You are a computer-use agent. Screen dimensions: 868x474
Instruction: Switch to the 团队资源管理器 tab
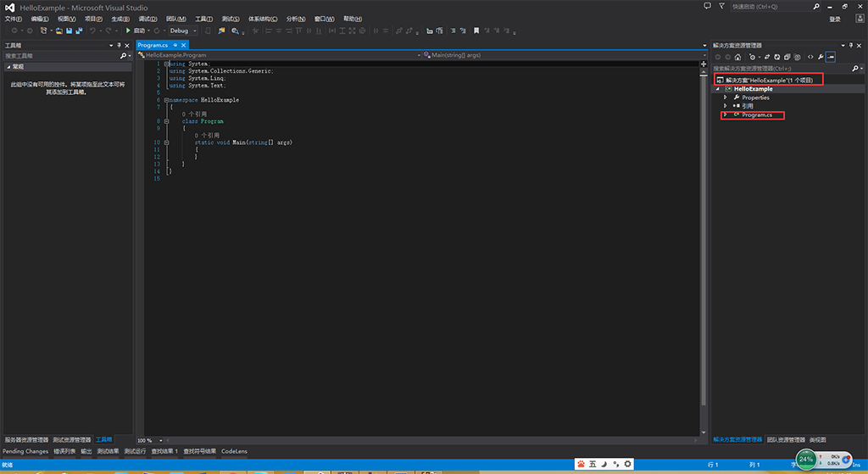click(786, 440)
